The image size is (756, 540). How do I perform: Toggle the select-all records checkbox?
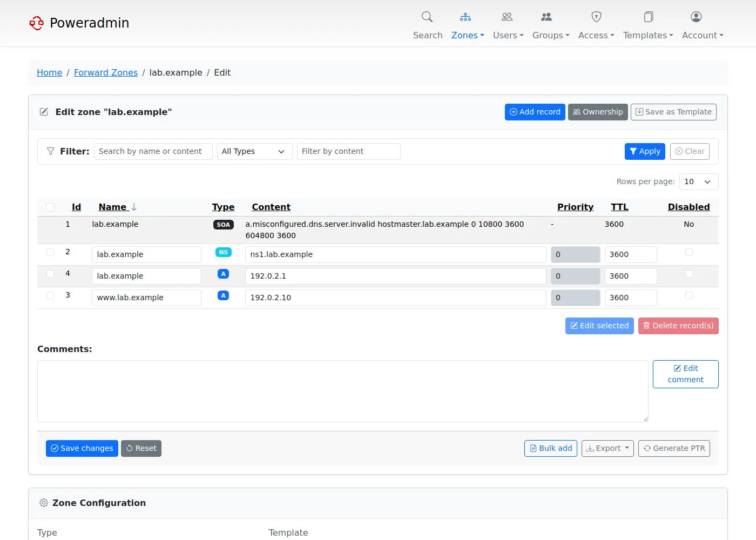[x=50, y=207]
